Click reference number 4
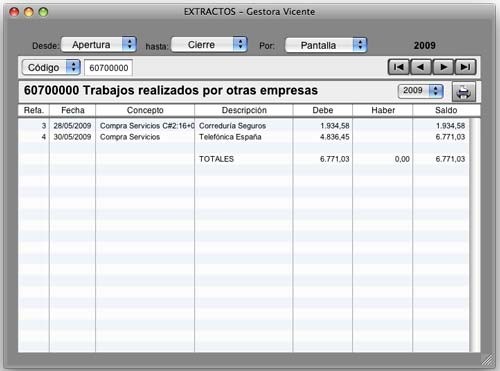500x371 pixels. click(x=44, y=137)
